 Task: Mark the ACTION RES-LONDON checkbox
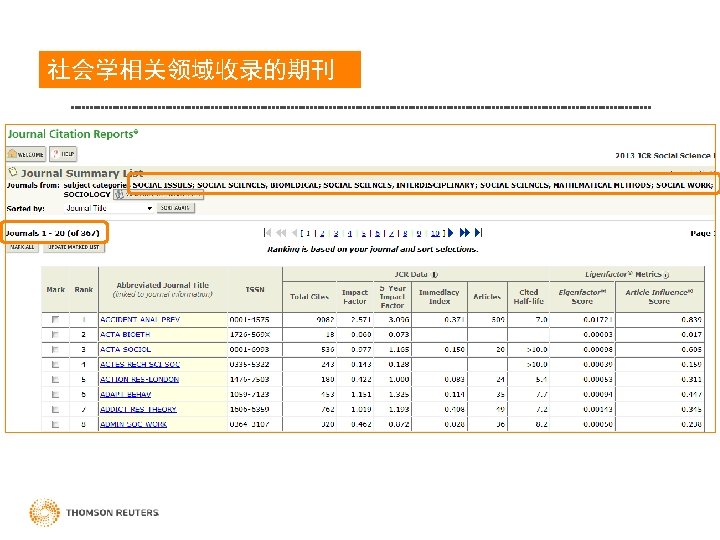coord(56,379)
